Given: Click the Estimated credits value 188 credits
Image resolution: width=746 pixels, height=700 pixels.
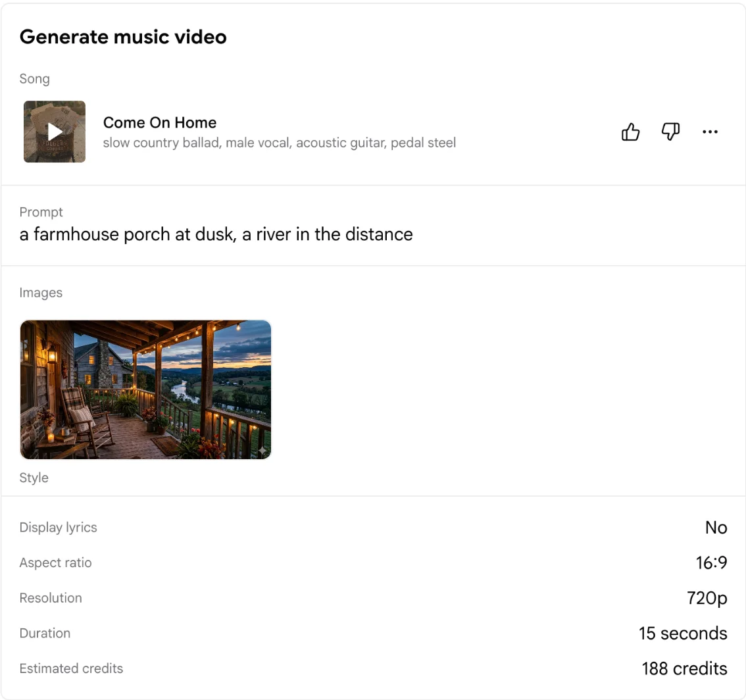Looking at the screenshot, I should (x=684, y=668).
